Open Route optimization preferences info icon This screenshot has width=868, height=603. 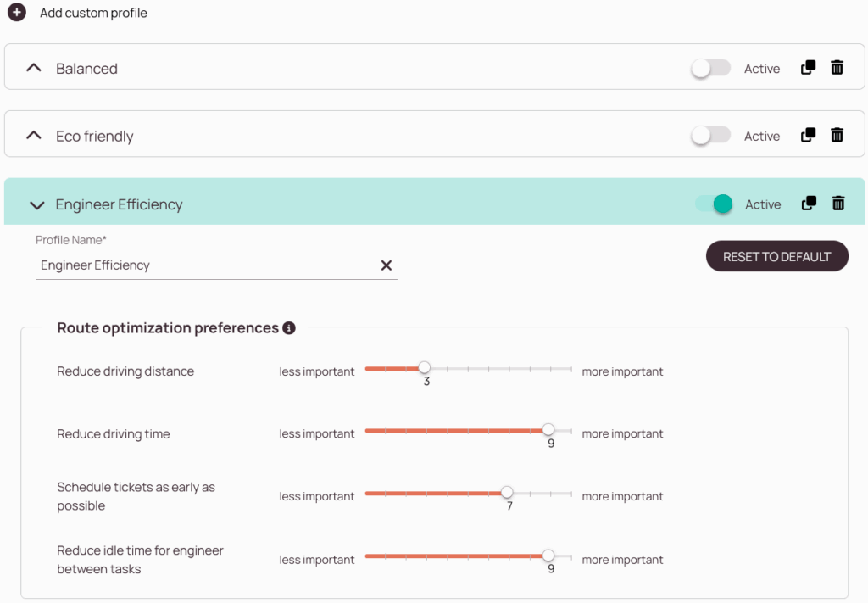289,328
